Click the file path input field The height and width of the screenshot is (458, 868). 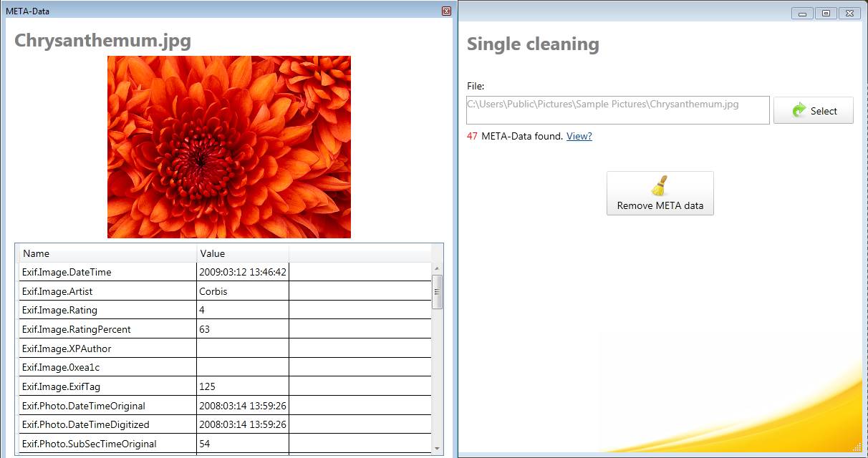pyautogui.click(x=617, y=110)
